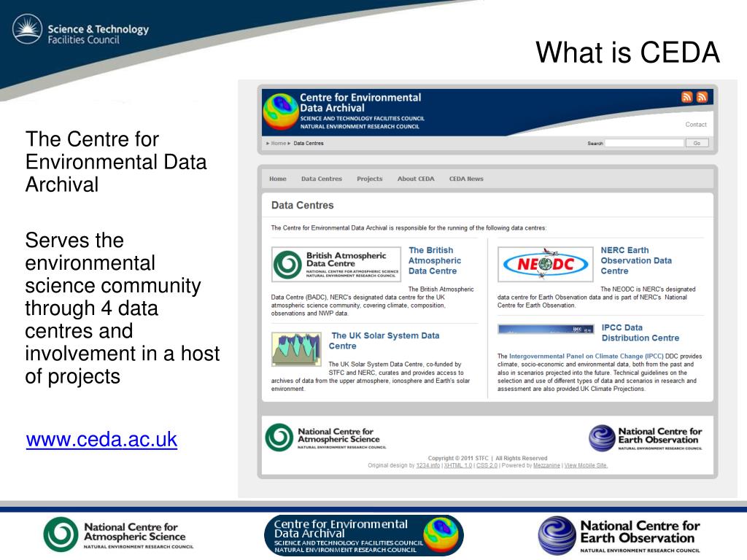Open the CEDA News navigation tab
Image resolution: width=747 pixels, height=560 pixels.
coord(466,179)
